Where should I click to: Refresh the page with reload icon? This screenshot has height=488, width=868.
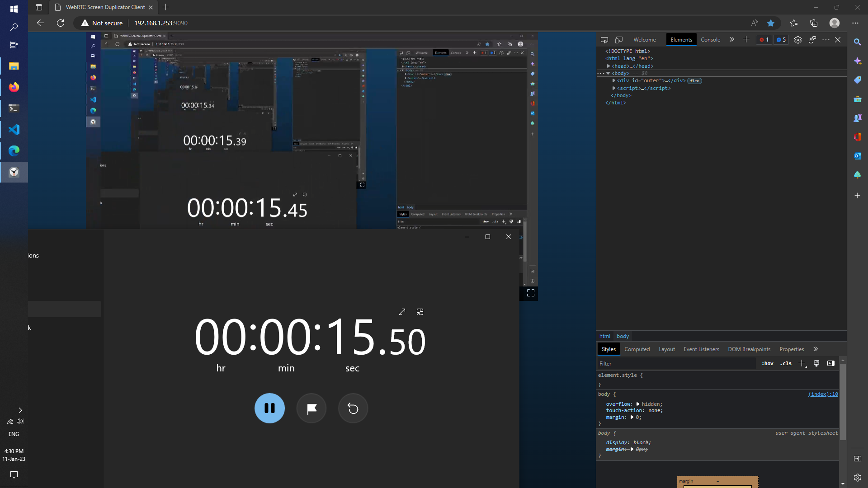(x=61, y=23)
